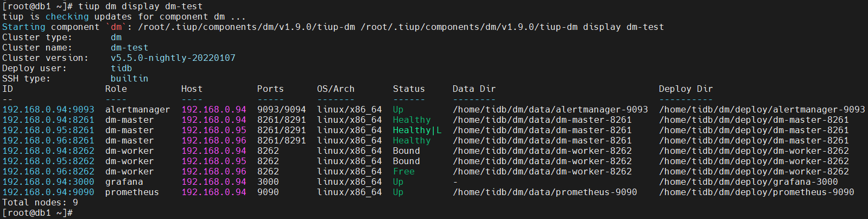Click the Free status of dm-worker
868x219 pixels.
[x=403, y=172]
